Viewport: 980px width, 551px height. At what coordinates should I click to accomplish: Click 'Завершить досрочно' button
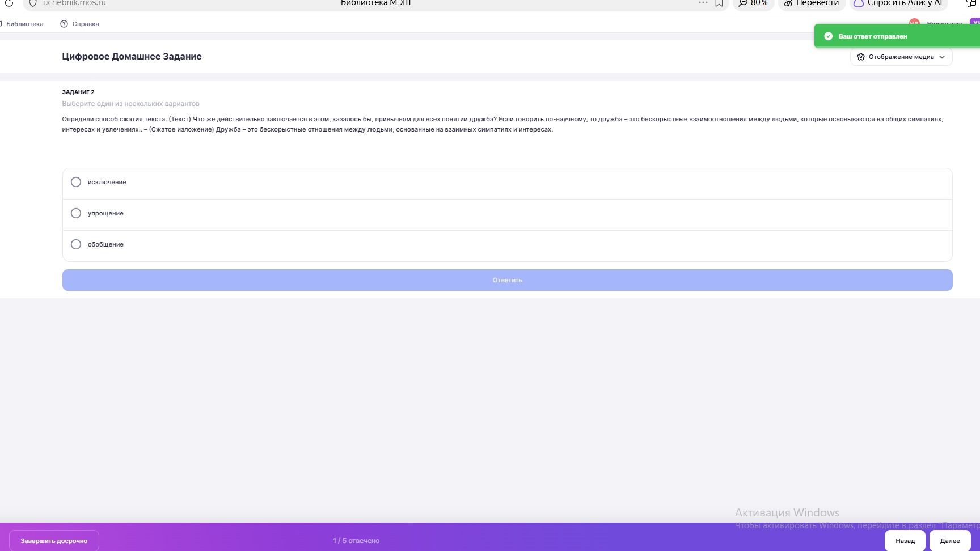[x=54, y=541]
